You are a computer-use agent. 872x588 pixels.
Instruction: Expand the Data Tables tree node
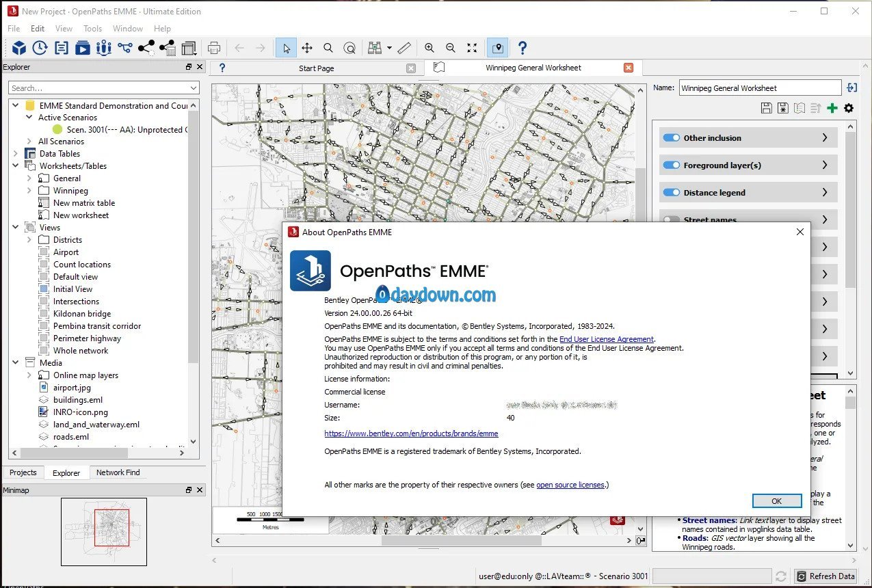(x=16, y=154)
